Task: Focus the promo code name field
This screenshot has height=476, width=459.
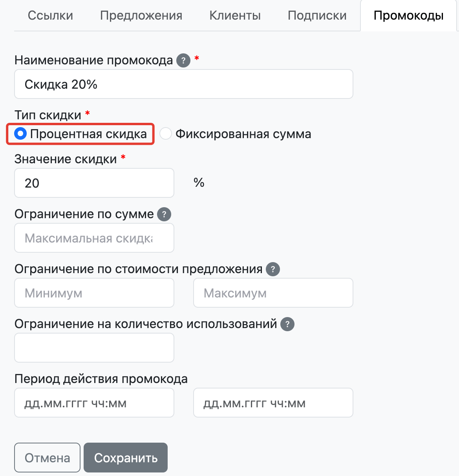Action: pos(183,84)
